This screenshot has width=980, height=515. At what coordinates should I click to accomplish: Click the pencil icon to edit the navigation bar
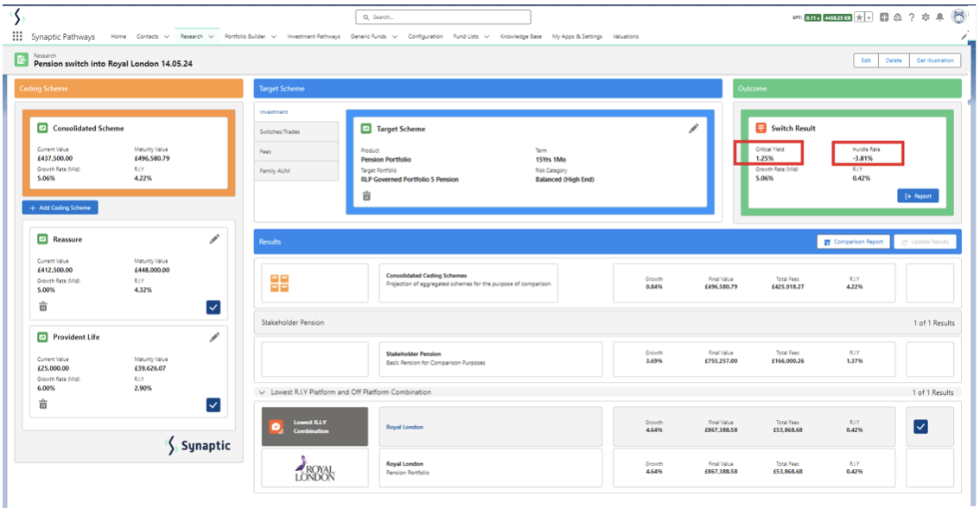964,36
